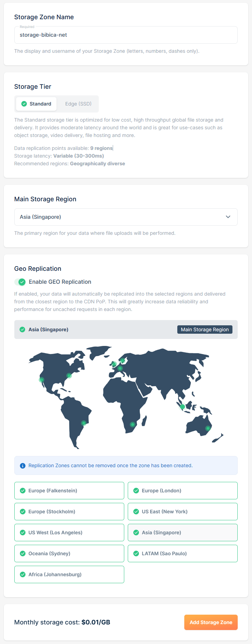Viewport: 252px width, 644px height.
Task: Select the Standard storage tier
Action: (x=36, y=104)
